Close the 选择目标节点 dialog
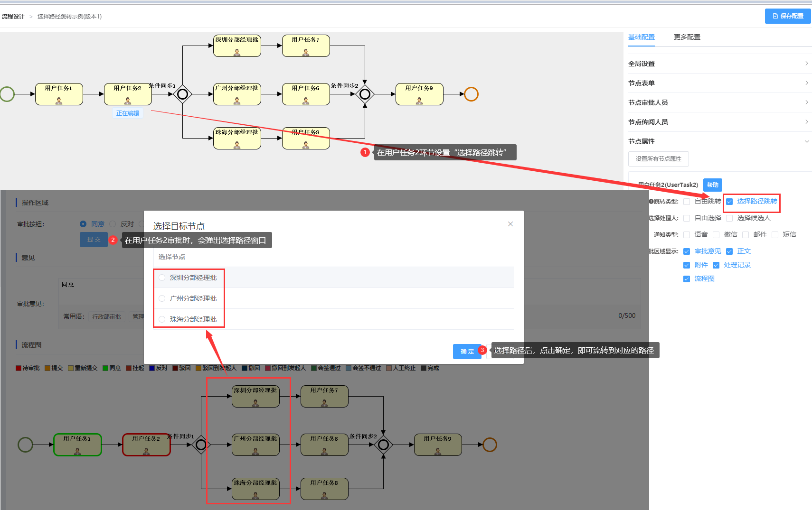Image resolution: width=812 pixels, height=510 pixels. tap(510, 224)
